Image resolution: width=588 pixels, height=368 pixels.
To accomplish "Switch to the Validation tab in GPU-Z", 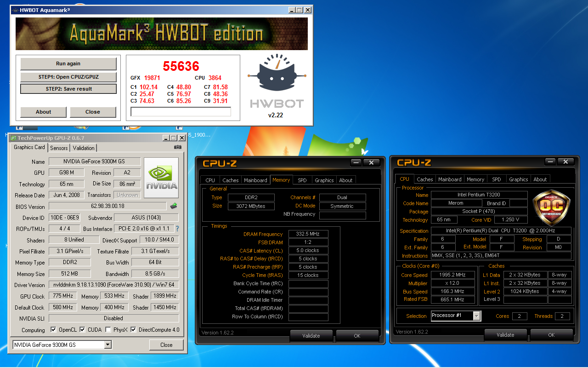I will [84, 148].
